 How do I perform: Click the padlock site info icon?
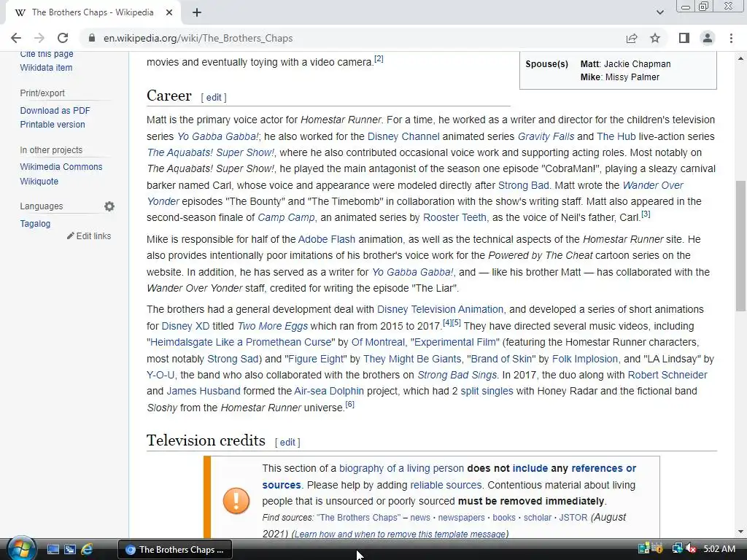tap(92, 38)
